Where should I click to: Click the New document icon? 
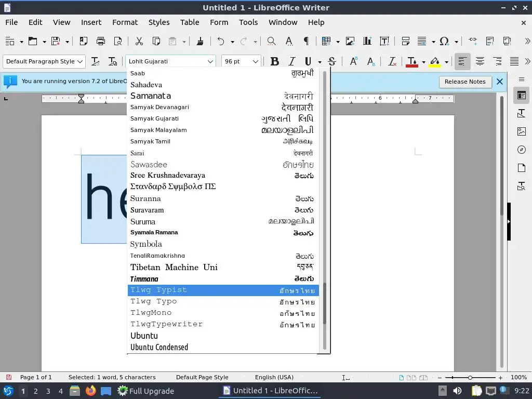coord(10,41)
